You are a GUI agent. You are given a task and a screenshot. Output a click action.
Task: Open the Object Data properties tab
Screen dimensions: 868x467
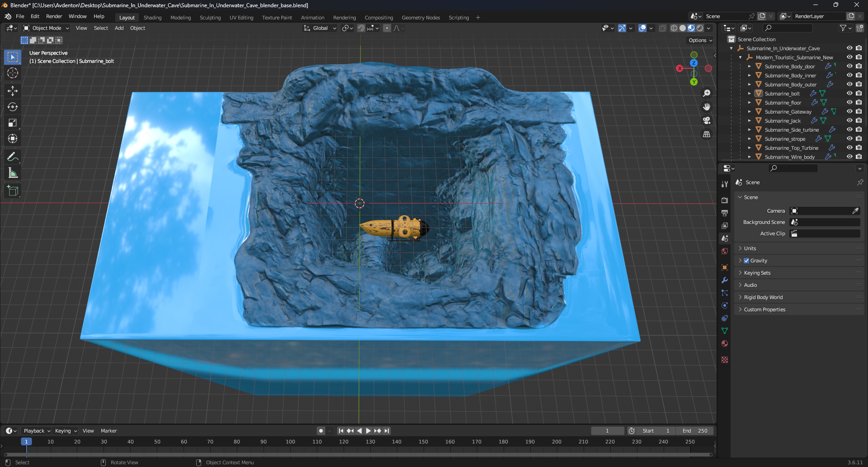point(725,331)
